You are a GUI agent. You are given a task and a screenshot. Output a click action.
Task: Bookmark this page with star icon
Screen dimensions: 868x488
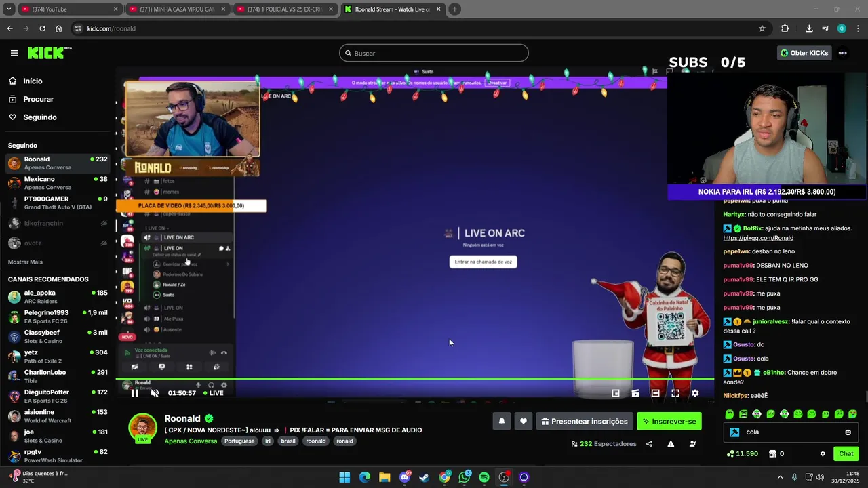click(x=762, y=28)
